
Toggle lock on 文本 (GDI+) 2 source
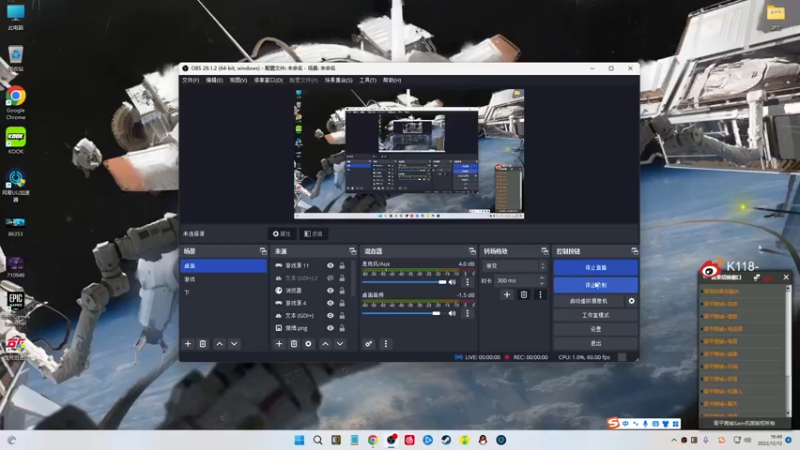342,278
